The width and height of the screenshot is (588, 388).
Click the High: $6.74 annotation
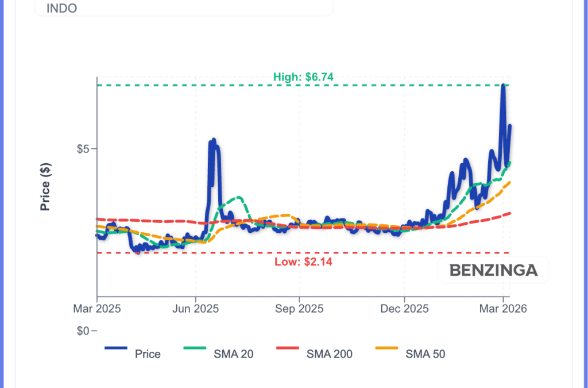303,77
